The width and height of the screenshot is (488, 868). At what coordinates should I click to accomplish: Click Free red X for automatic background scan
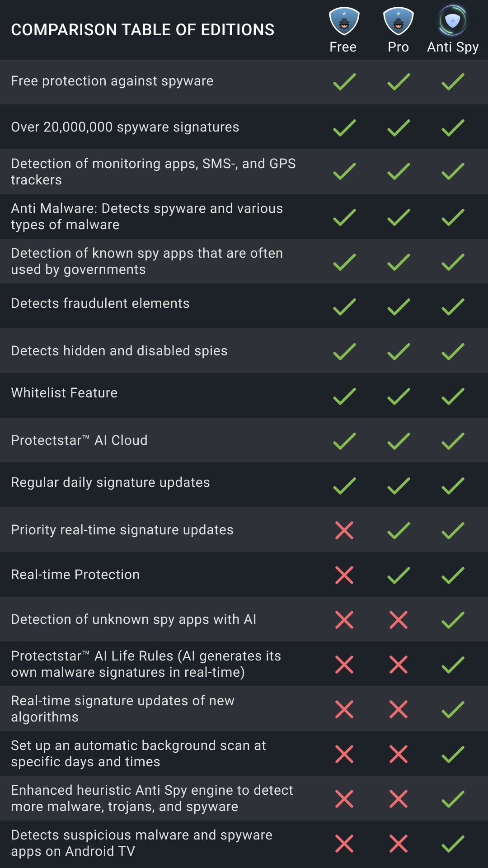pyautogui.click(x=344, y=754)
